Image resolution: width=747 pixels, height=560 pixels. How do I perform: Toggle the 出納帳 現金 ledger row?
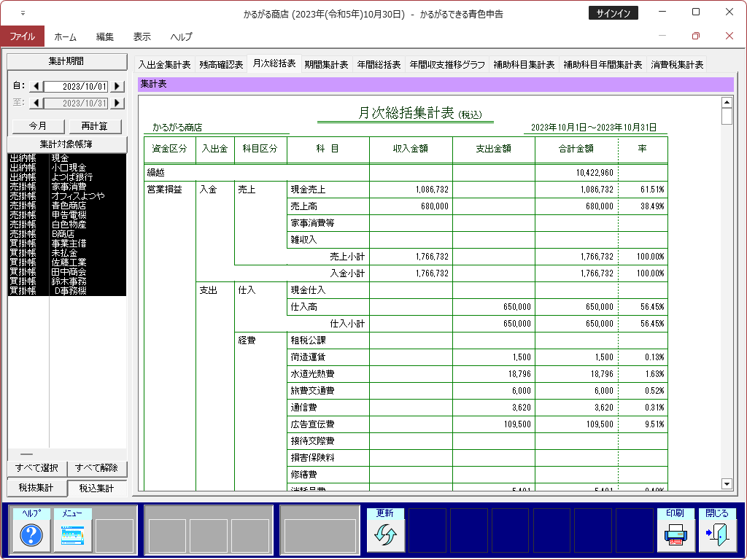click(67, 158)
